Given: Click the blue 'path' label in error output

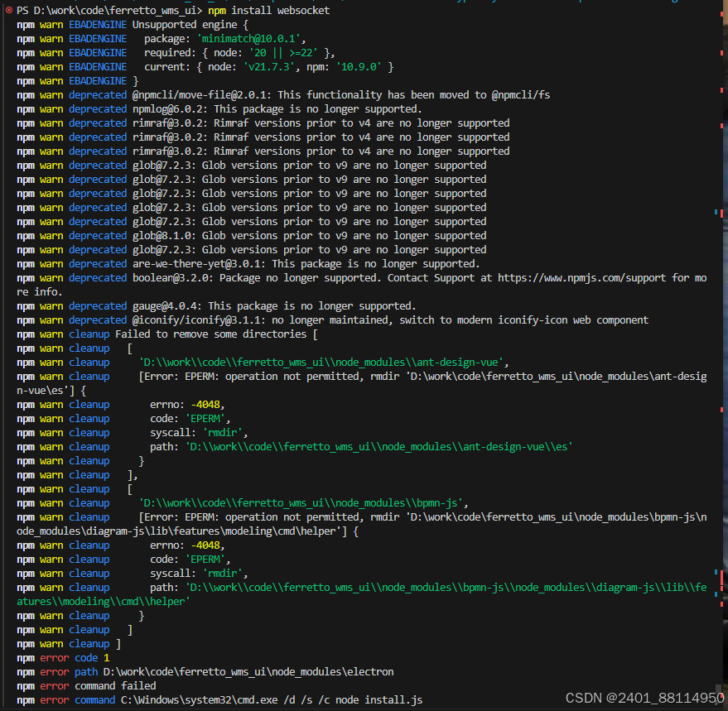Looking at the screenshot, I should [x=86, y=671].
